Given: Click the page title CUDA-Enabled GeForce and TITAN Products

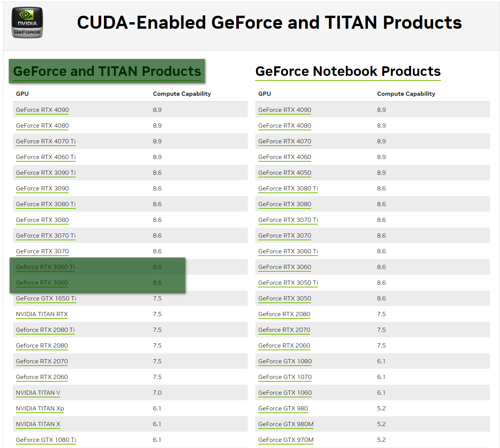Looking at the screenshot, I should coord(269,23).
